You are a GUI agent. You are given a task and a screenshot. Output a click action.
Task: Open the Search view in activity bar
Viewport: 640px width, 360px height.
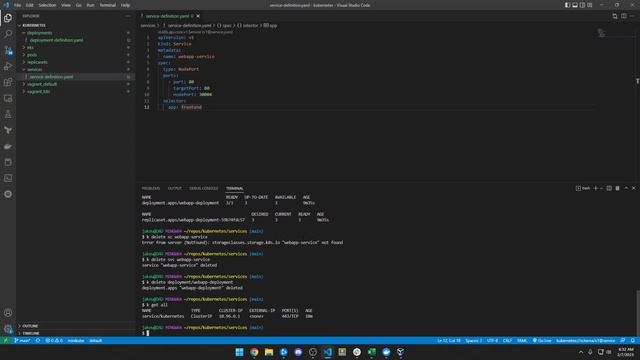tap(8, 33)
